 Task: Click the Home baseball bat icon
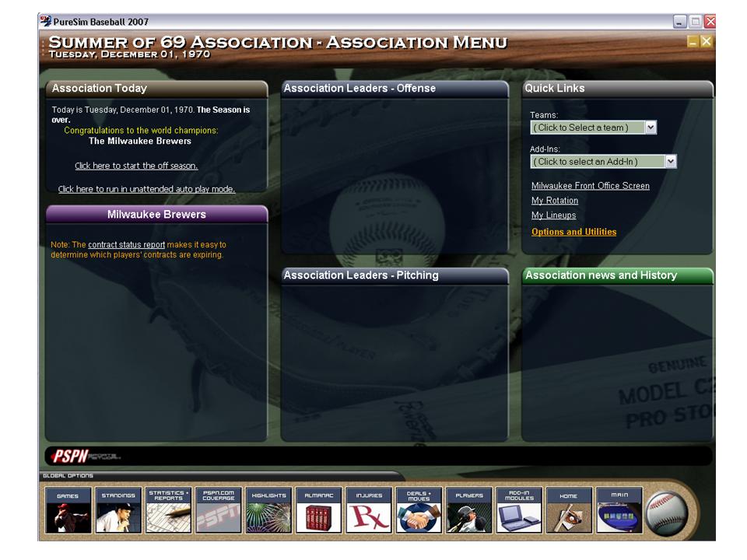pos(570,512)
